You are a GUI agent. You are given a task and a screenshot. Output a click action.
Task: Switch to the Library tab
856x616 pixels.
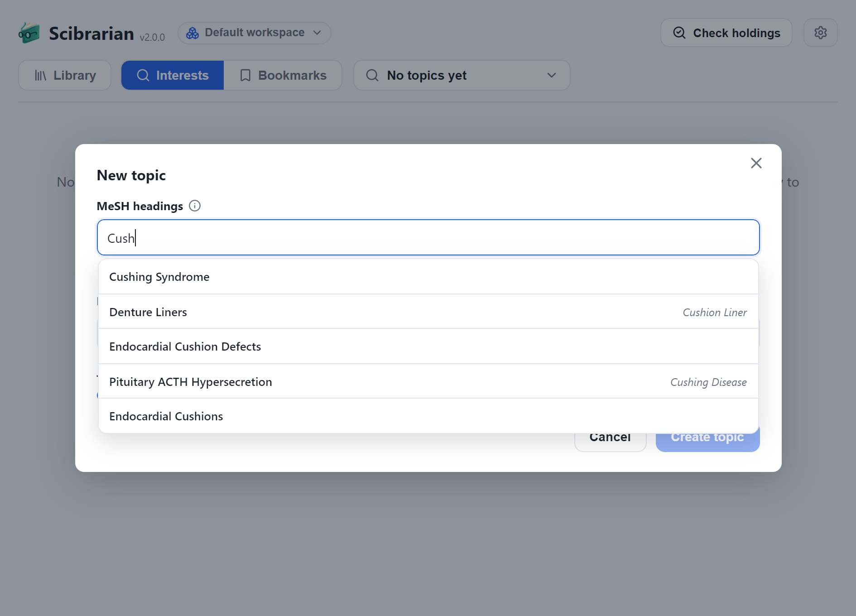pyautogui.click(x=65, y=75)
